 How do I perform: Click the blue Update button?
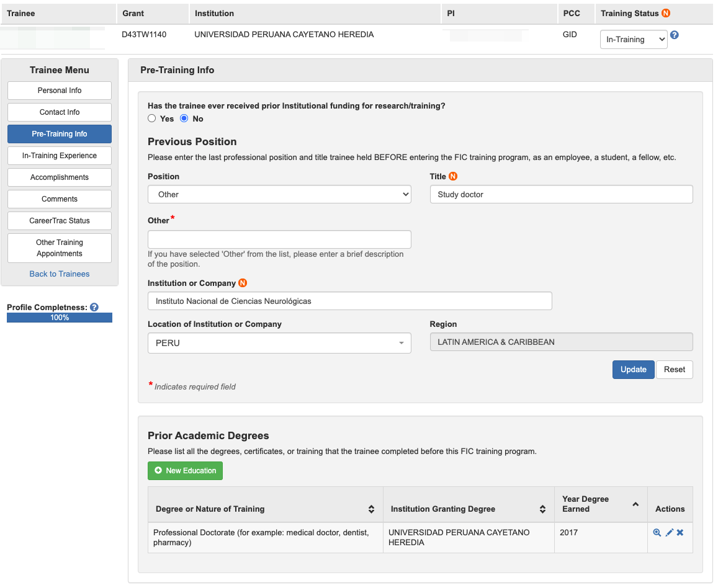633,370
